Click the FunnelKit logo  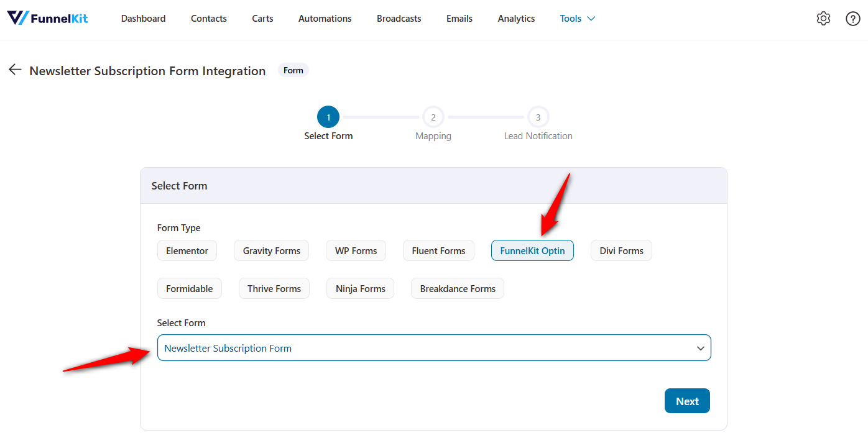coord(47,18)
